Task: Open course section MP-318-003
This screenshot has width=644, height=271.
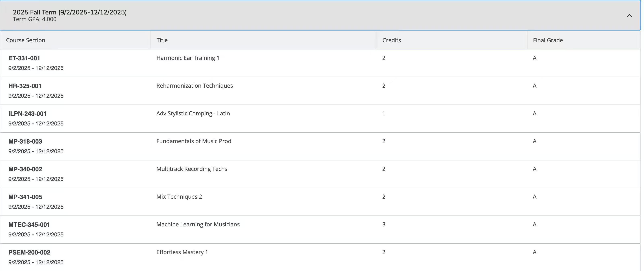Action: pos(25,141)
